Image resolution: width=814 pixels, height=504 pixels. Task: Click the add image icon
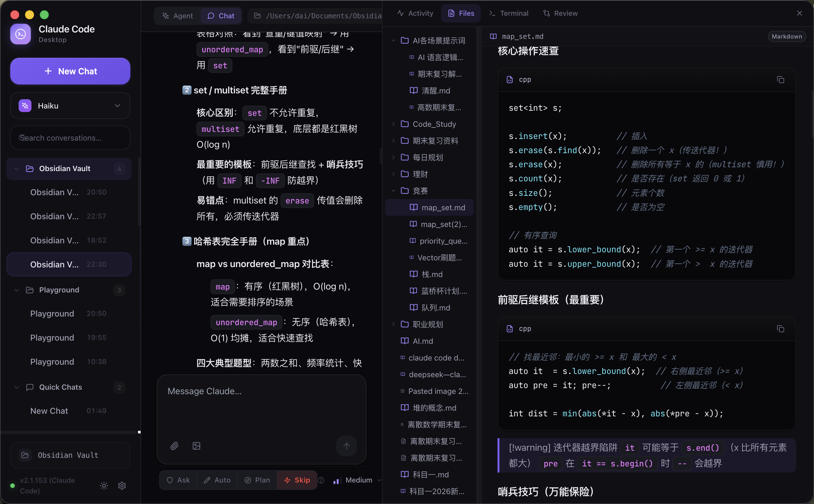click(x=196, y=446)
